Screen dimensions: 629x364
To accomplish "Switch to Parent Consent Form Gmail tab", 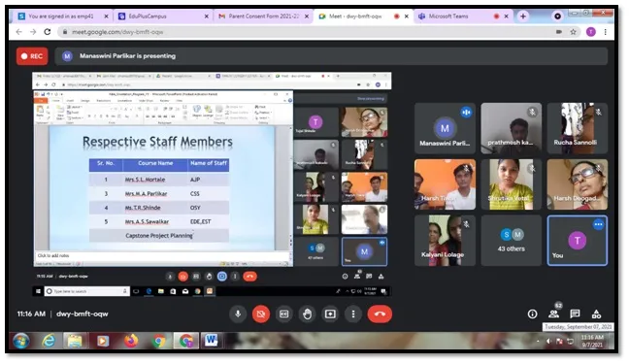I will (x=264, y=17).
